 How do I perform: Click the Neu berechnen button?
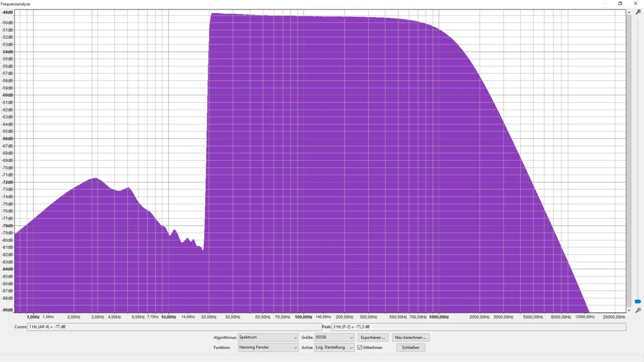click(x=411, y=337)
